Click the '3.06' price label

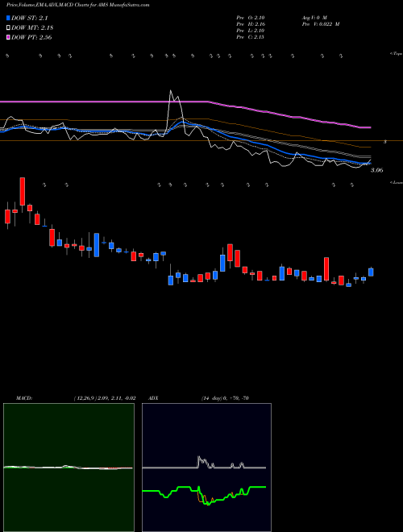(376, 170)
